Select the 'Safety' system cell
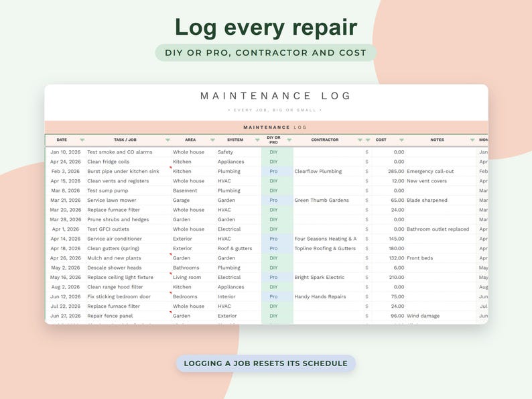Viewport: 532px width, 399px height. point(239,152)
